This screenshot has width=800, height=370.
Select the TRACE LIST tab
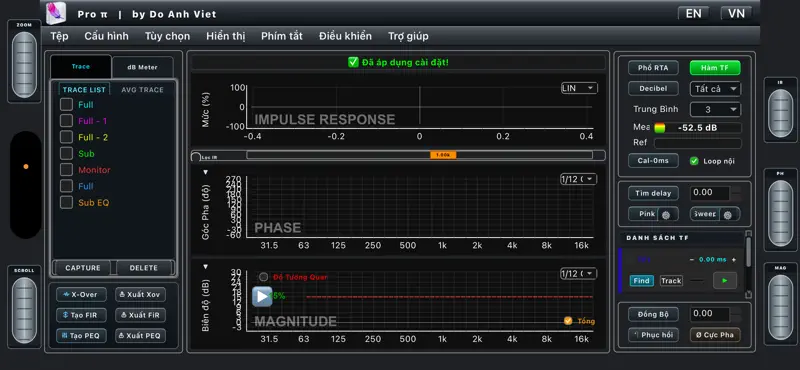click(84, 89)
